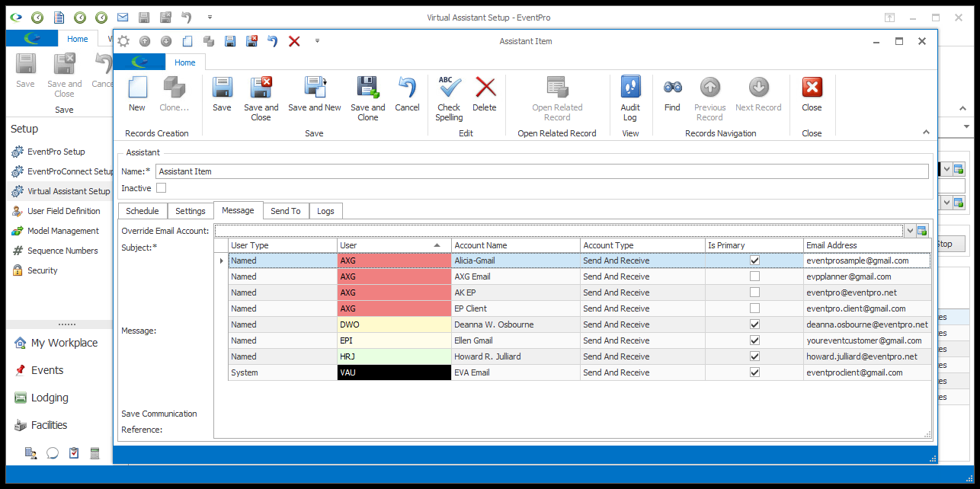Open the Facilities navigation group
980x489 pixels.
(41, 425)
